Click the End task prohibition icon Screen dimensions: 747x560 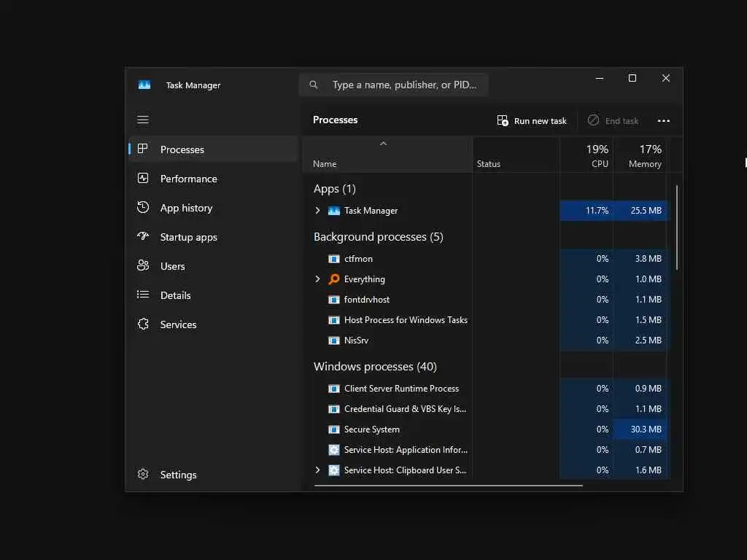593,120
